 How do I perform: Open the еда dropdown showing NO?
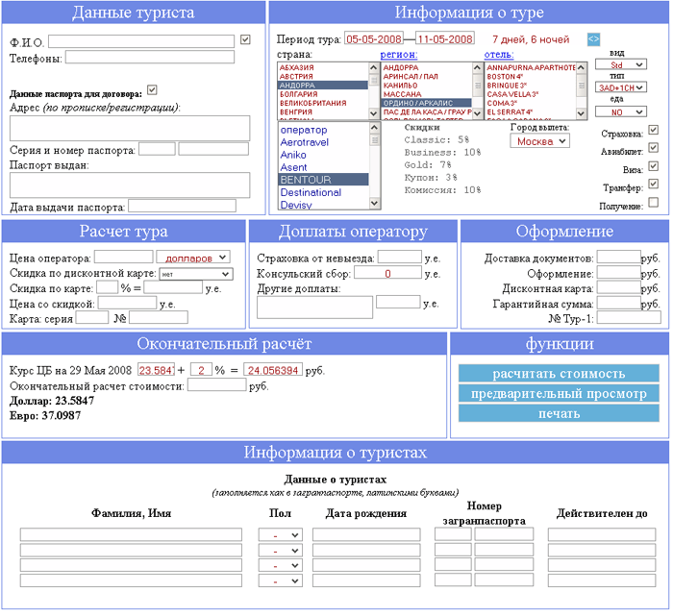coord(627,111)
